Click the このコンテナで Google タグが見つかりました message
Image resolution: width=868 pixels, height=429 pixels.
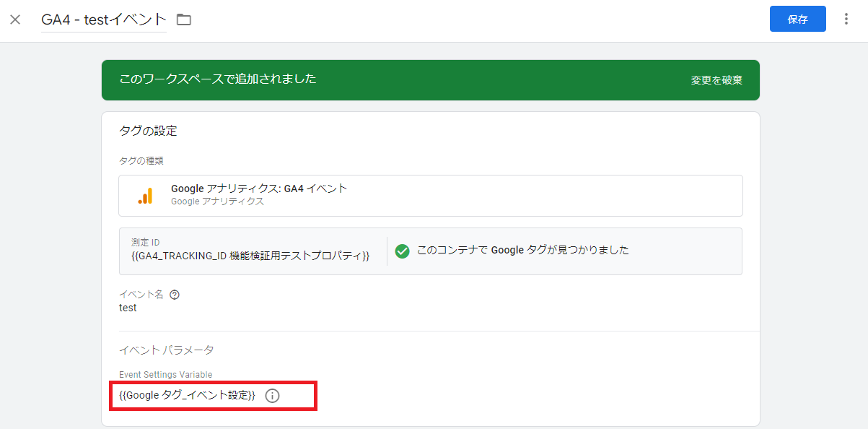(x=522, y=251)
